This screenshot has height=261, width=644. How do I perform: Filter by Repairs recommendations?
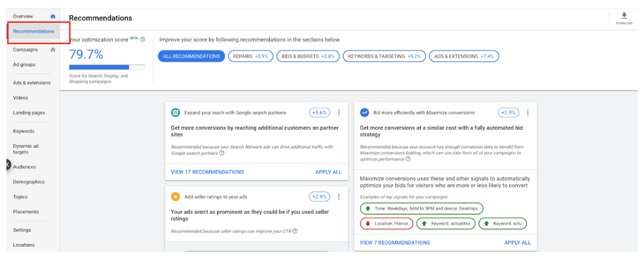tap(251, 56)
